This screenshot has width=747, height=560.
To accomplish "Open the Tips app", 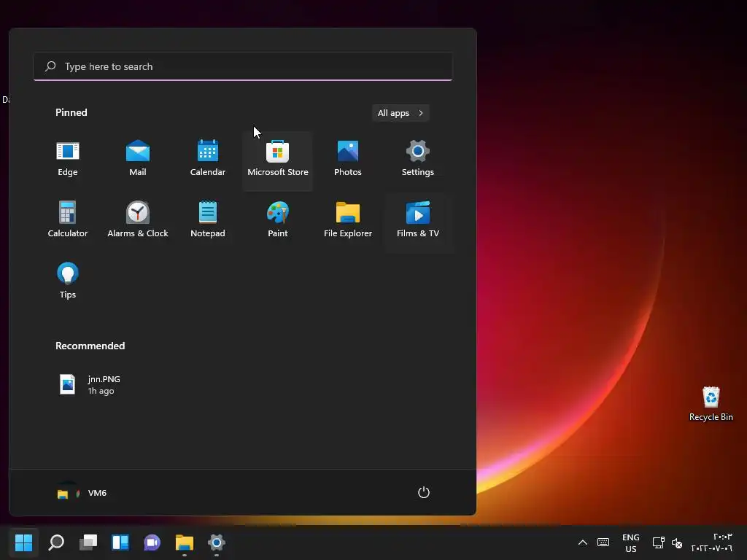I will [x=68, y=281].
